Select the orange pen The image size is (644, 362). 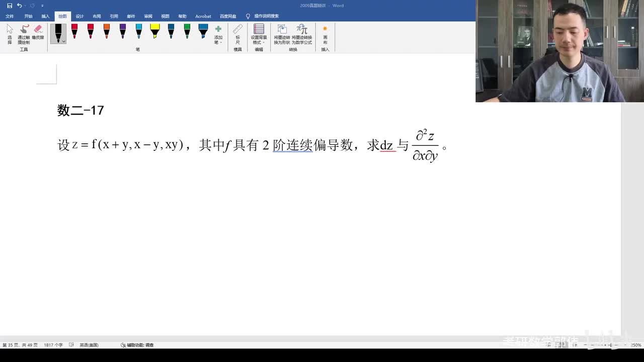pos(107,31)
